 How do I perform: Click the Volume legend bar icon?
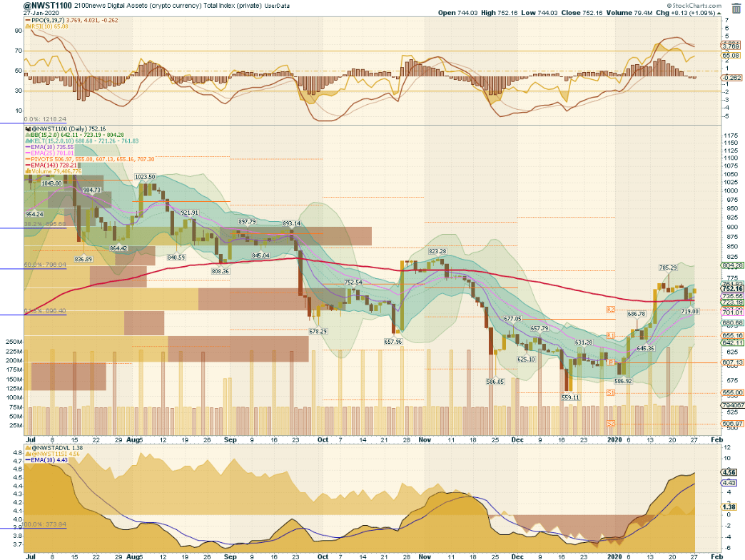(x=26, y=171)
